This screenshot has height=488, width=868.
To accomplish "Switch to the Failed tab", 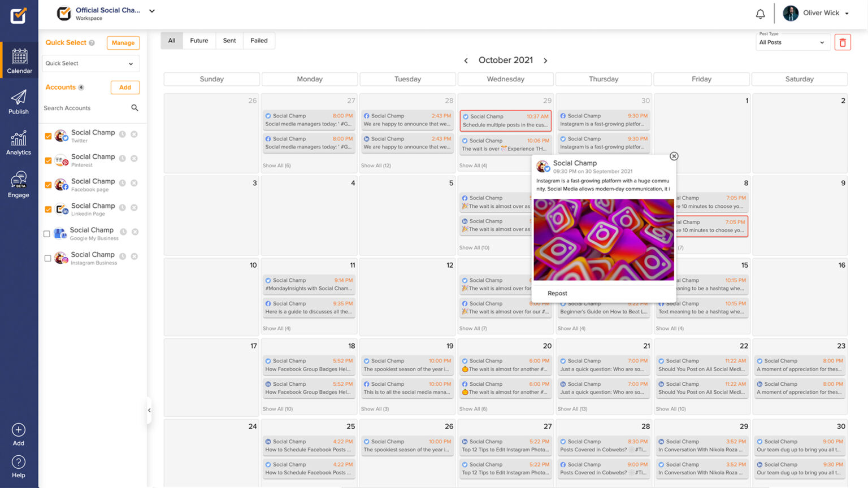I will tap(259, 41).
